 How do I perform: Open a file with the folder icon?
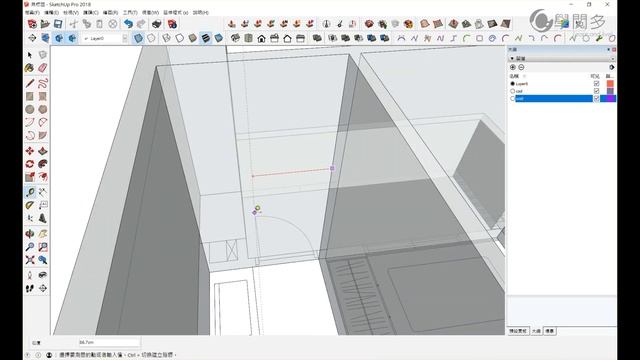click(45, 24)
